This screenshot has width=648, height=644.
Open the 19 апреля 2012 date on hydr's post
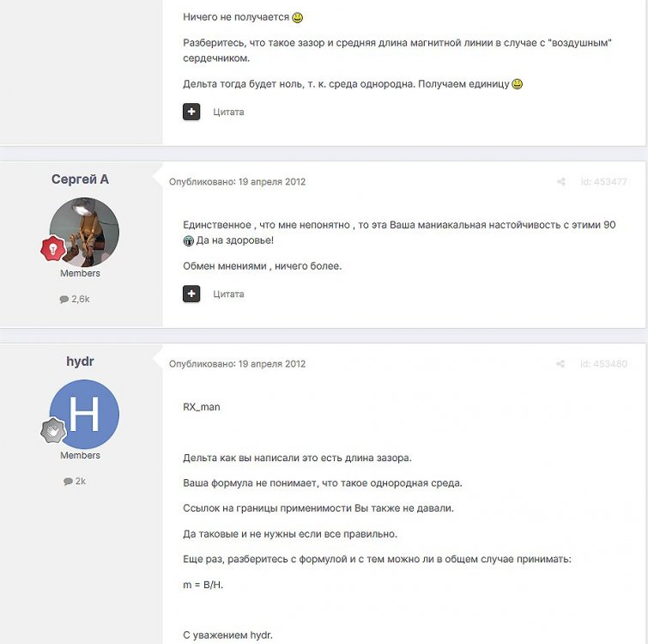pyautogui.click(x=272, y=364)
